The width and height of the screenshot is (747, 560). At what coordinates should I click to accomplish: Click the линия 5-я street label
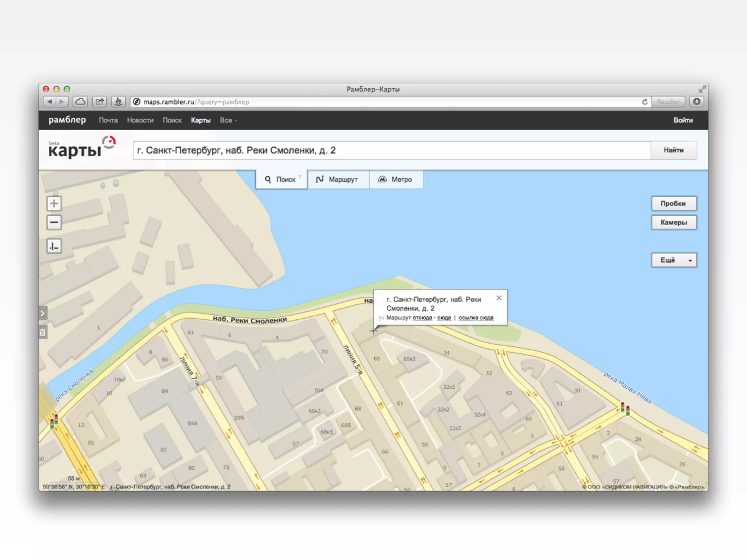pyautogui.click(x=353, y=359)
